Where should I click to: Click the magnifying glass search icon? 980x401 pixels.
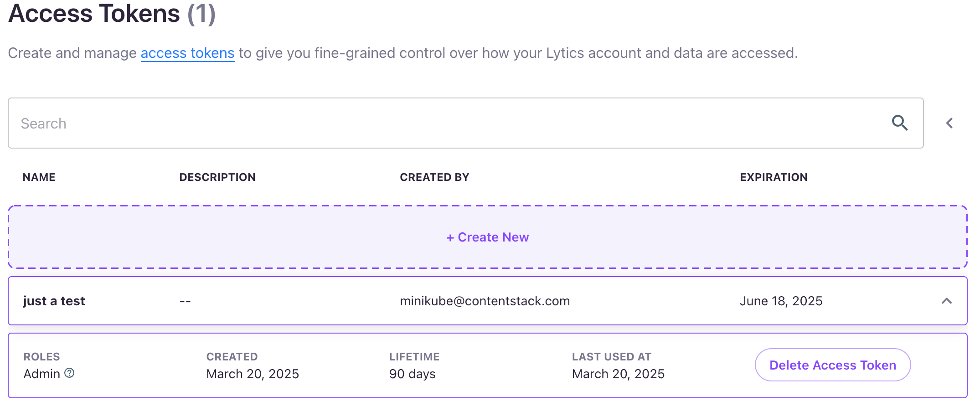pos(899,123)
